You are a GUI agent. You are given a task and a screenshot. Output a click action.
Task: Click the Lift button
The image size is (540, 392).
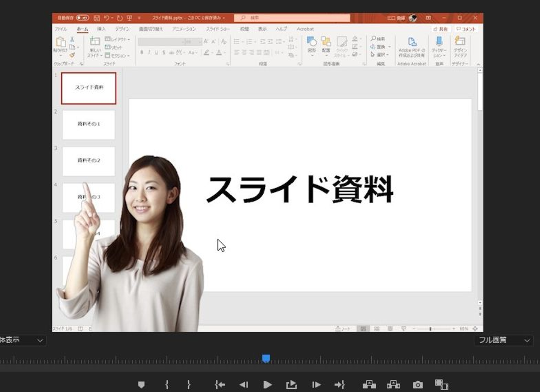[369, 384]
